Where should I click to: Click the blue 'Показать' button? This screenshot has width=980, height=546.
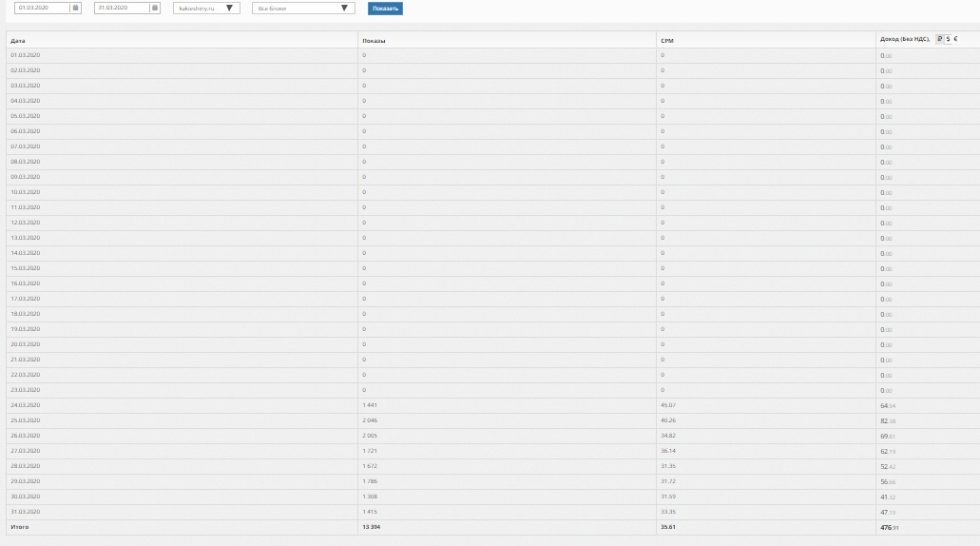pyautogui.click(x=385, y=9)
